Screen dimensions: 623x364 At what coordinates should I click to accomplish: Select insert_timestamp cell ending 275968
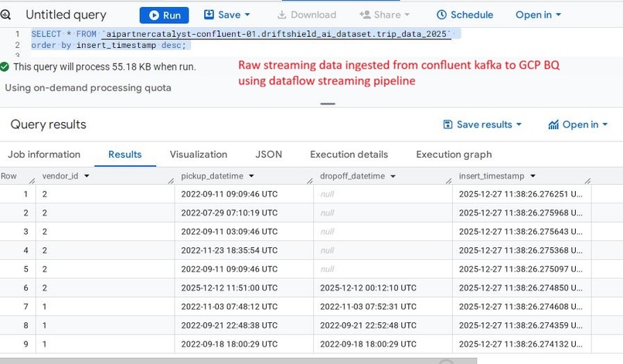(x=522, y=213)
